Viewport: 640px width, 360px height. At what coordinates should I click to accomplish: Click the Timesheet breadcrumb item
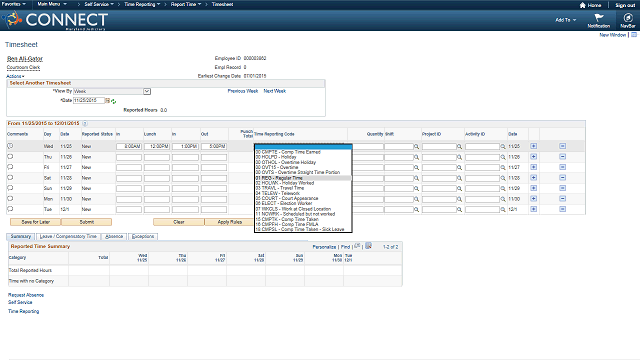click(222, 4)
